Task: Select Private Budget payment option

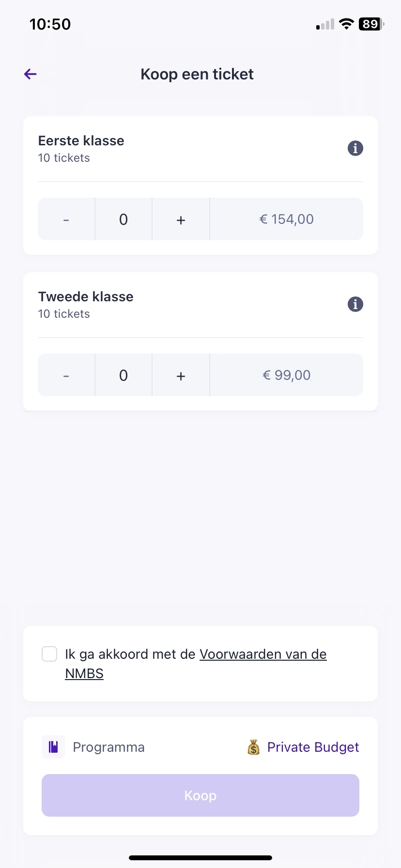Action: (313, 747)
